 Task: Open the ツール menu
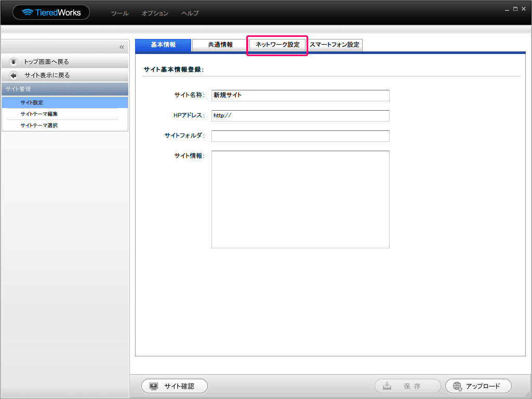(119, 13)
